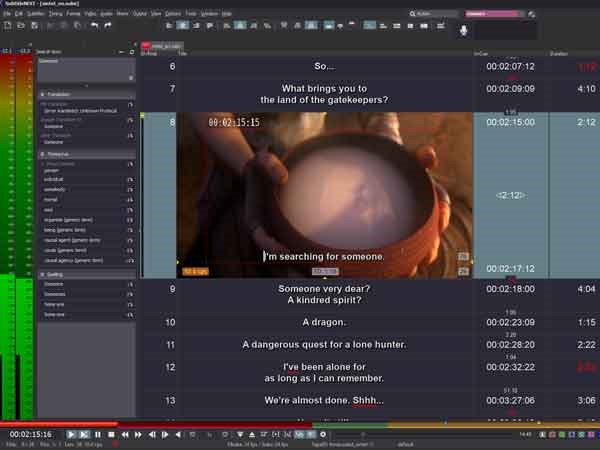The width and height of the screenshot is (600, 450).
Task: Select subtitle 7 'What brings you to'
Action: pos(324,94)
